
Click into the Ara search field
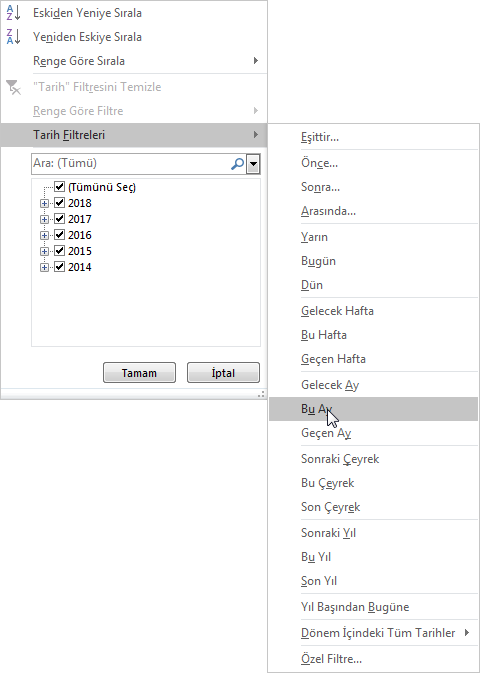pos(131,164)
